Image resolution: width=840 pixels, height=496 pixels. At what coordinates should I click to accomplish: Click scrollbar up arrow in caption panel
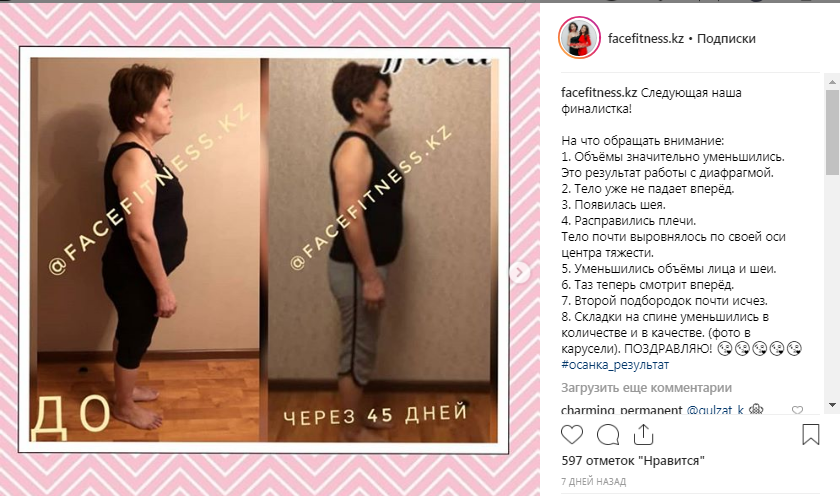point(832,82)
